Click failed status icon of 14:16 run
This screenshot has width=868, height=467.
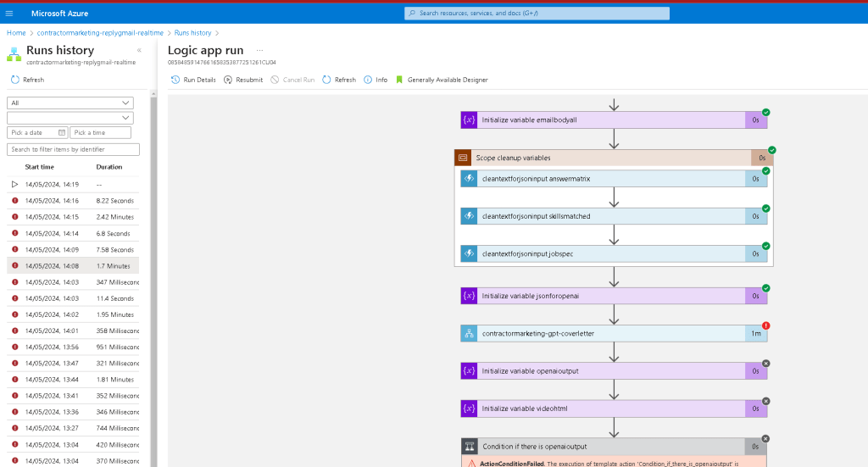pyautogui.click(x=15, y=201)
